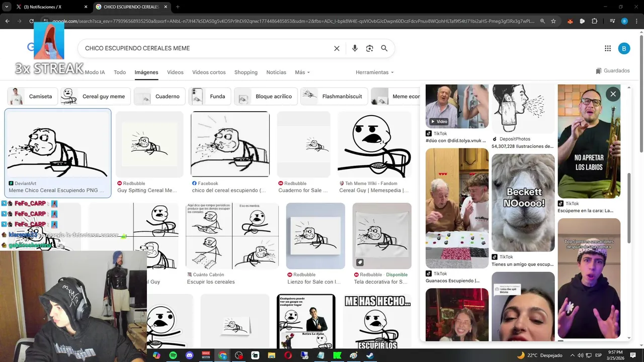Start voice search with microphone icon
Image resolution: width=644 pixels, height=362 pixels.
pos(355,48)
